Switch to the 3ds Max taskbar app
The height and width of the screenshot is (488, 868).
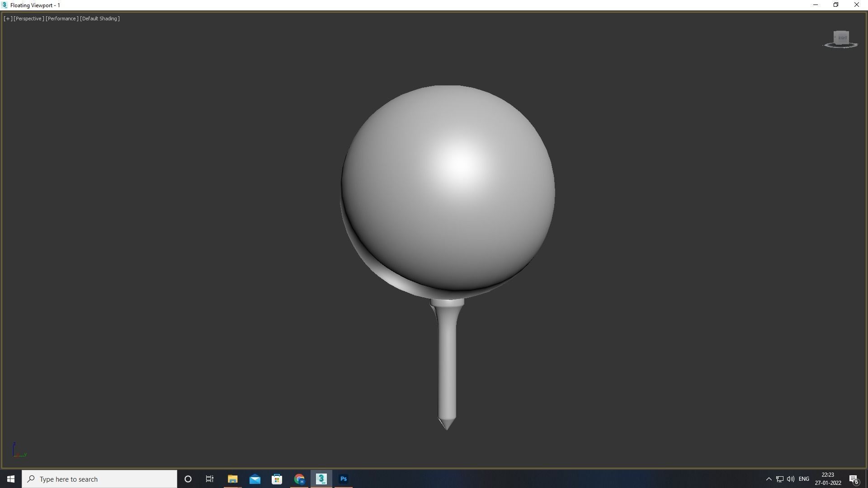point(321,479)
